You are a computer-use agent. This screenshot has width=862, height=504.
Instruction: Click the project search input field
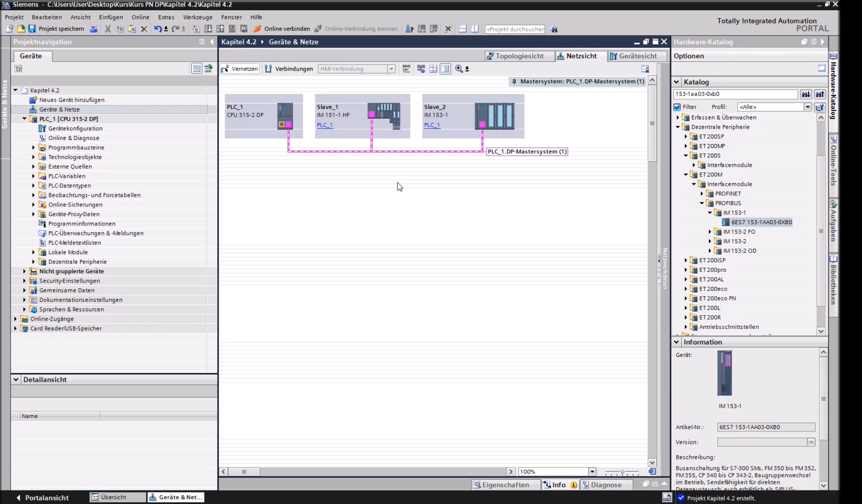[x=515, y=29]
